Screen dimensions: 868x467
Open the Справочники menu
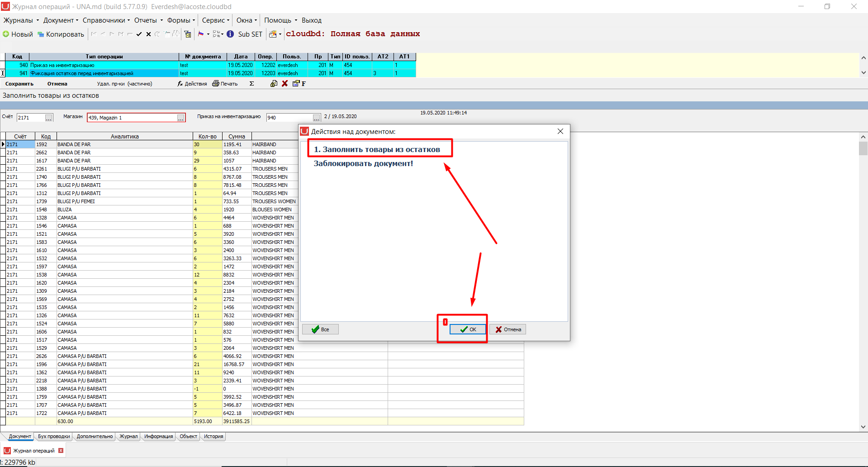[x=106, y=20]
